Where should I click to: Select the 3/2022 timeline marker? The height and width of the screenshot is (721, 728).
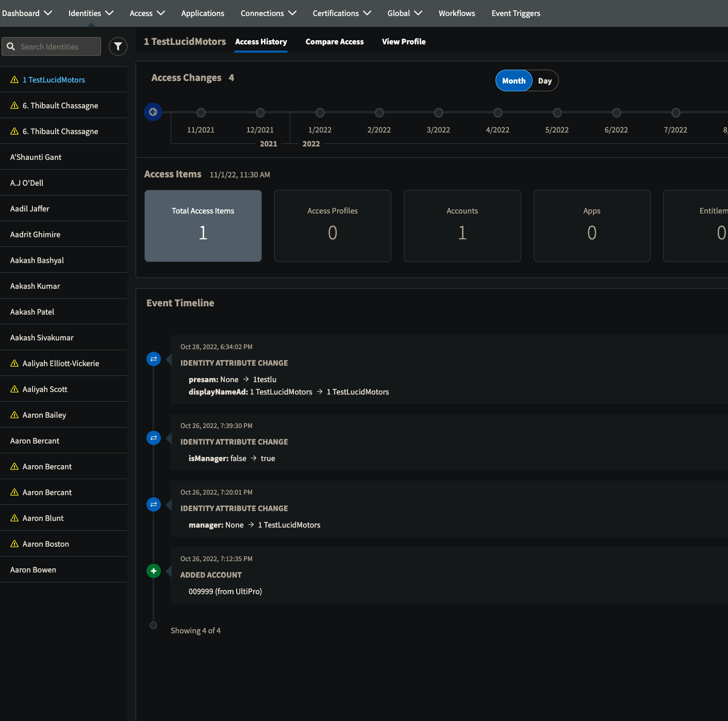(x=439, y=112)
